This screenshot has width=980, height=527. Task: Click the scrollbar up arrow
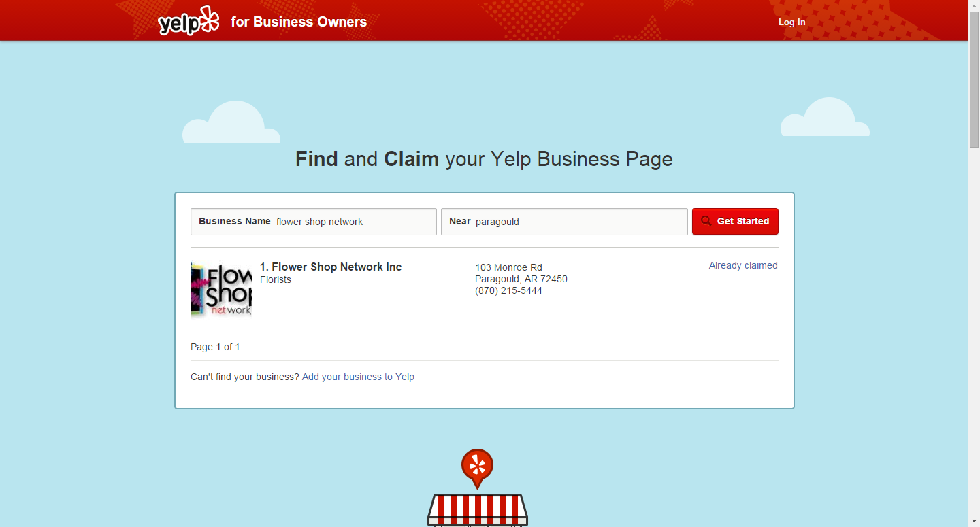point(974,5)
